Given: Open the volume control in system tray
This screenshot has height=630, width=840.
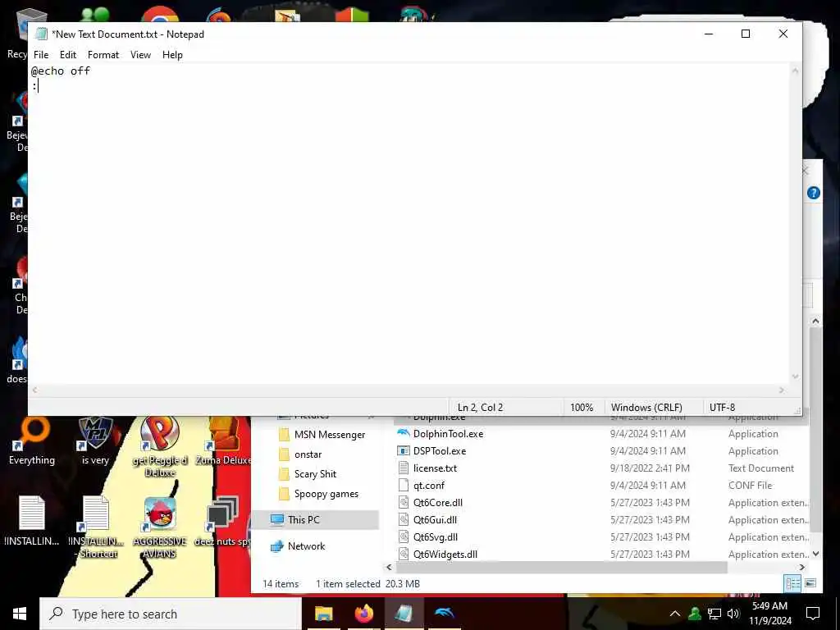Looking at the screenshot, I should click(733, 614).
